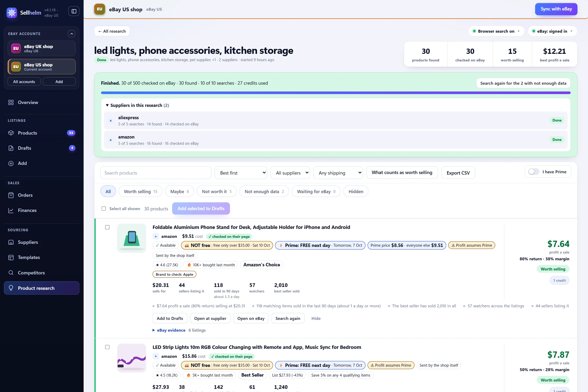Open Competitors via its magnifier icon
Viewport: 588px width, 392px height.
(x=11, y=273)
